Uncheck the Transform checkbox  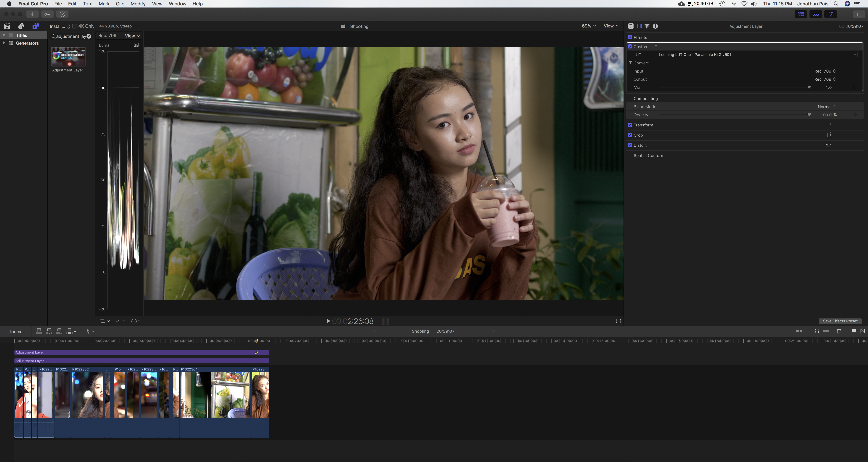(x=630, y=125)
